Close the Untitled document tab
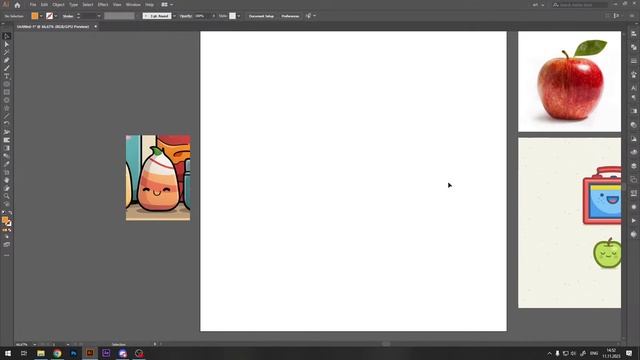 (x=96, y=27)
